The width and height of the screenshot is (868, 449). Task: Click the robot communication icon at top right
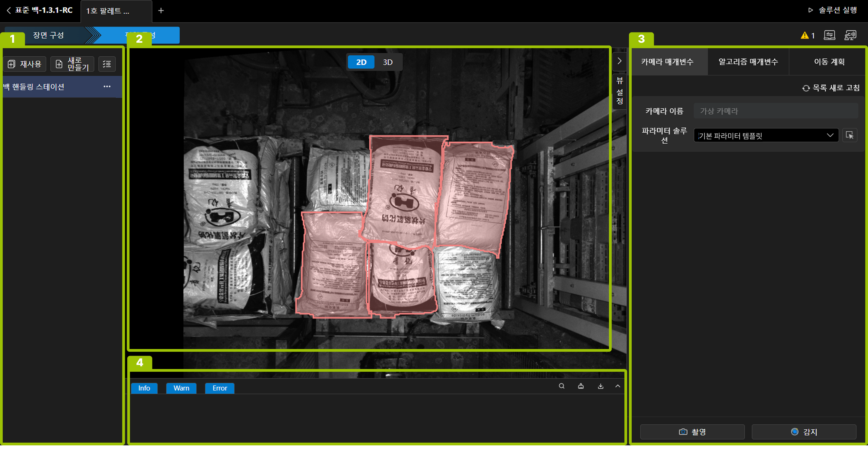coord(850,35)
